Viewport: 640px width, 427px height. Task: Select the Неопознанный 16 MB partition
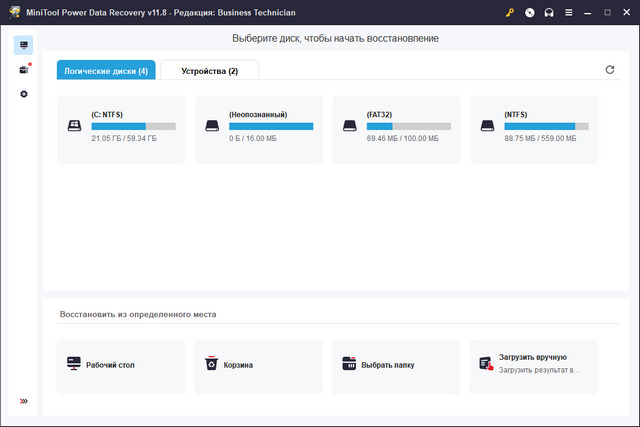tap(259, 130)
